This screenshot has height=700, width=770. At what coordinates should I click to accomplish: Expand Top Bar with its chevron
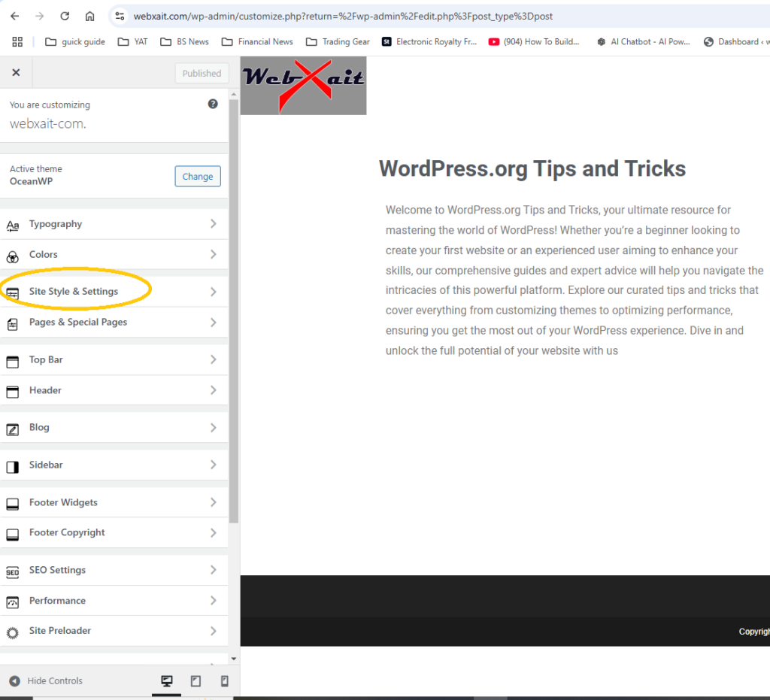[x=213, y=360]
